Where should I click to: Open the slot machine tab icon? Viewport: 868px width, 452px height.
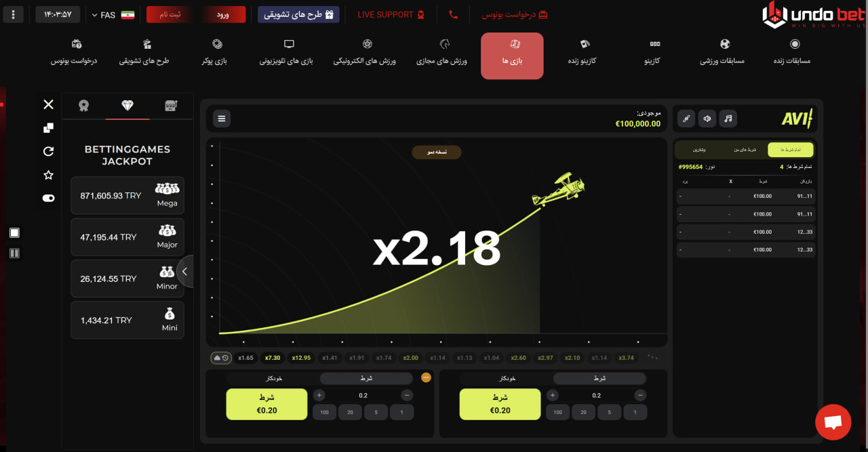(x=171, y=105)
